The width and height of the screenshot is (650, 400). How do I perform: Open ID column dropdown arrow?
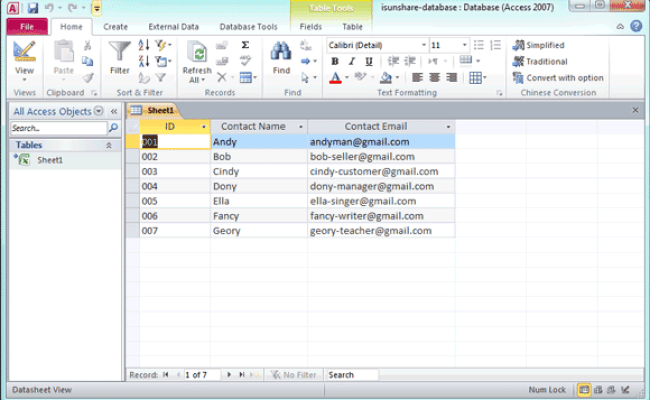pyautogui.click(x=204, y=126)
